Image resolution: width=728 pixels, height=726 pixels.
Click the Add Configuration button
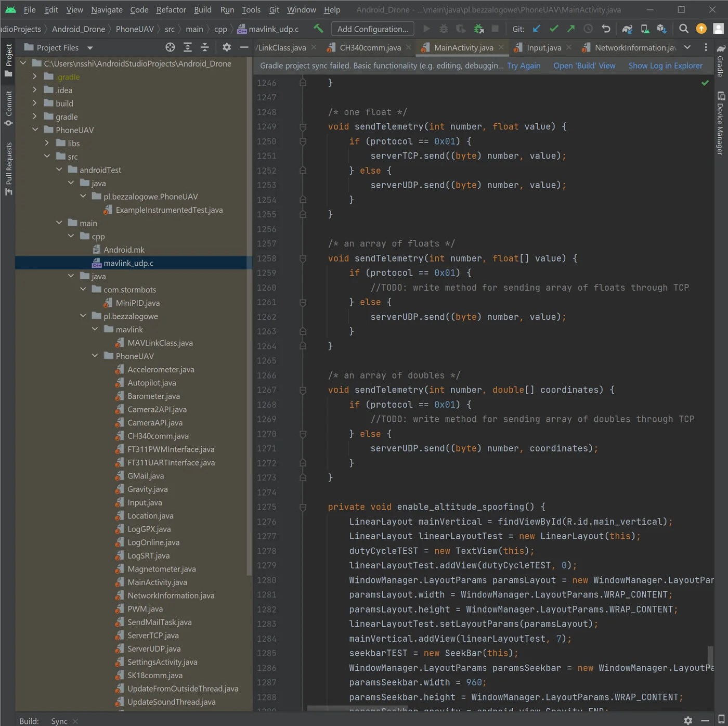point(373,29)
